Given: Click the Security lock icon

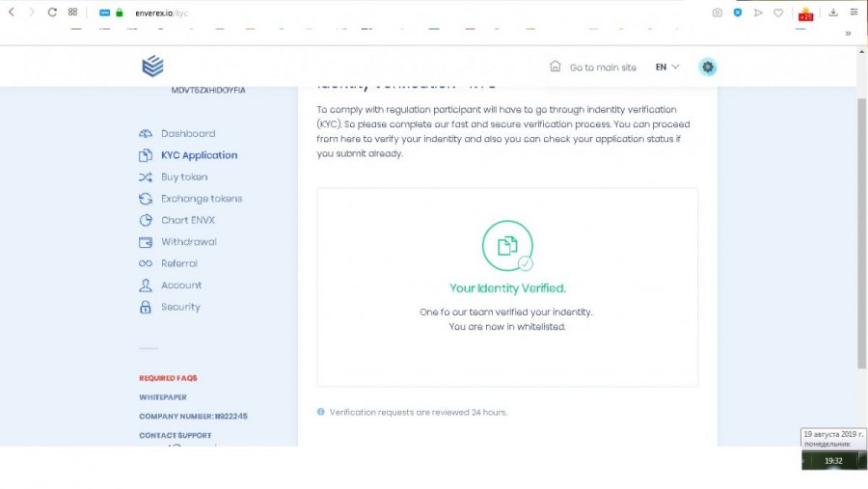Looking at the screenshot, I should point(146,308).
